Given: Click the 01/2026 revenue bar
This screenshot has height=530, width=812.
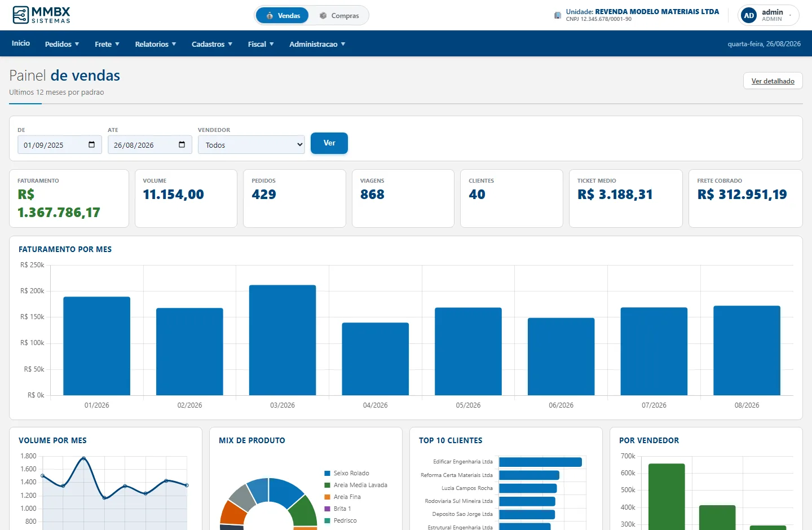Looking at the screenshot, I should click(97, 346).
